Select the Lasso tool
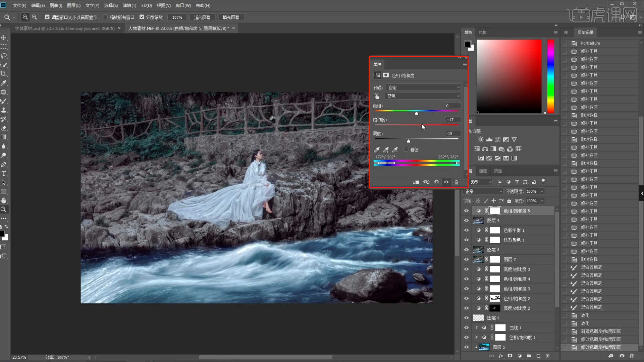 pos(4,56)
